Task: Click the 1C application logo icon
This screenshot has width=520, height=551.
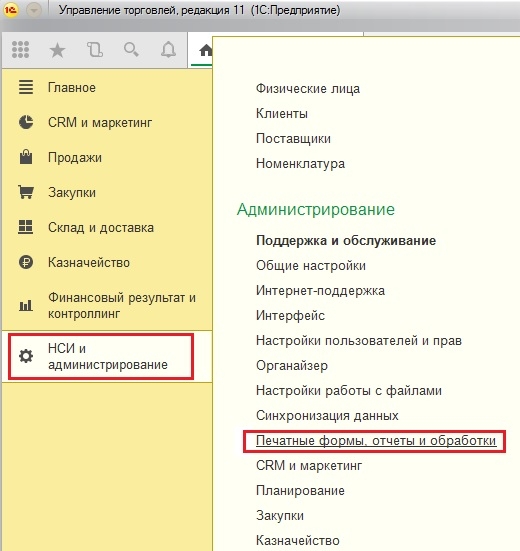Action: tap(10, 10)
